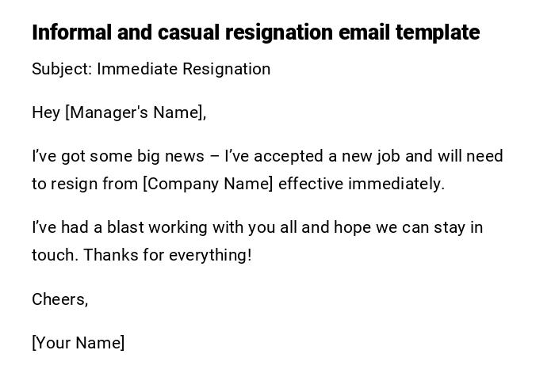
Task: Click the sentence "Thanks for everything!"
Action: pos(167,255)
